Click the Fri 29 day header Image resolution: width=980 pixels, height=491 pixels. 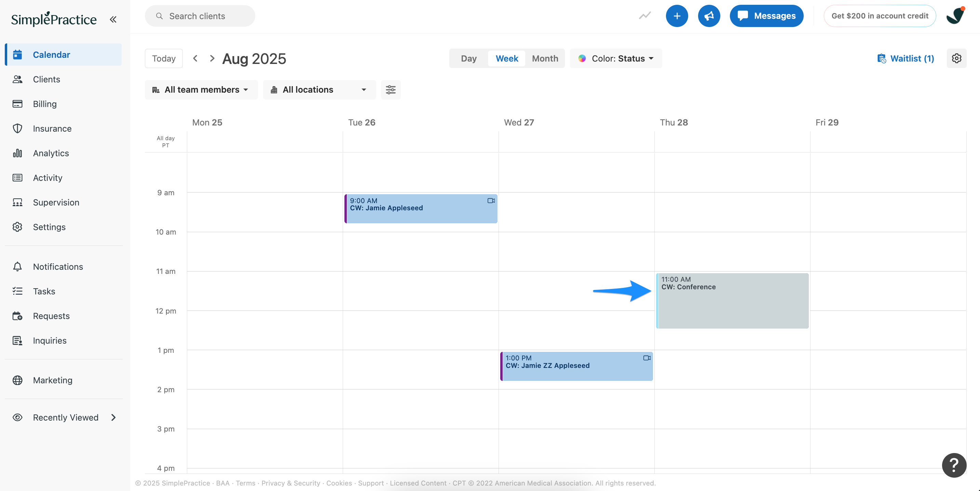[x=827, y=122]
